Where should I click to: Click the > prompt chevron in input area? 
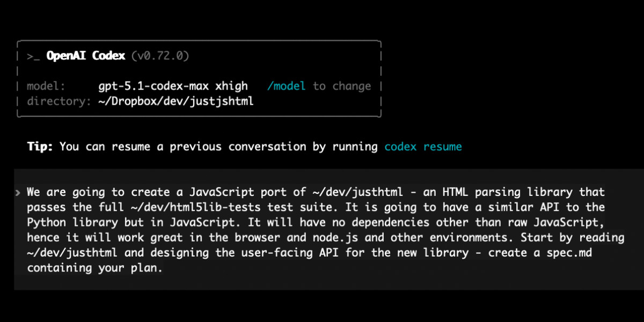(x=19, y=192)
